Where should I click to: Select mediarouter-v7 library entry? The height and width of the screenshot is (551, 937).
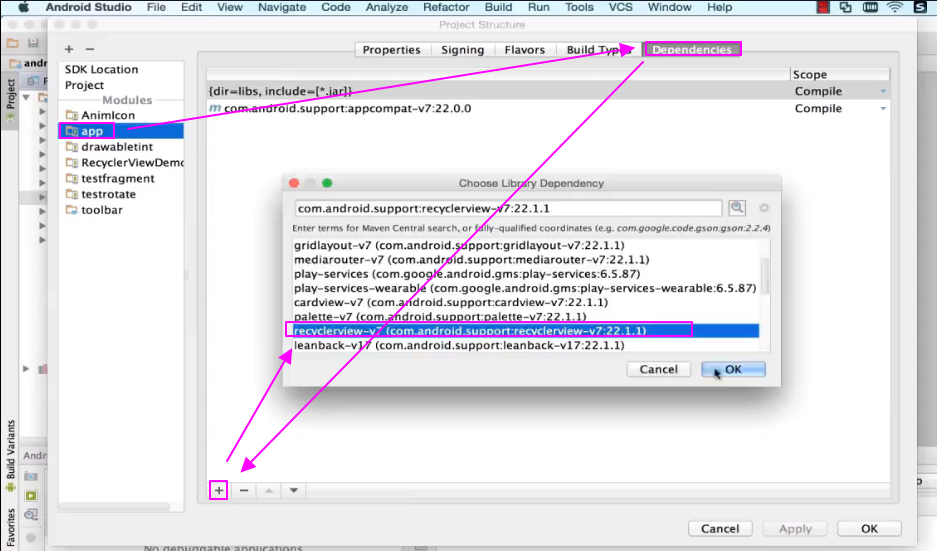526,259
